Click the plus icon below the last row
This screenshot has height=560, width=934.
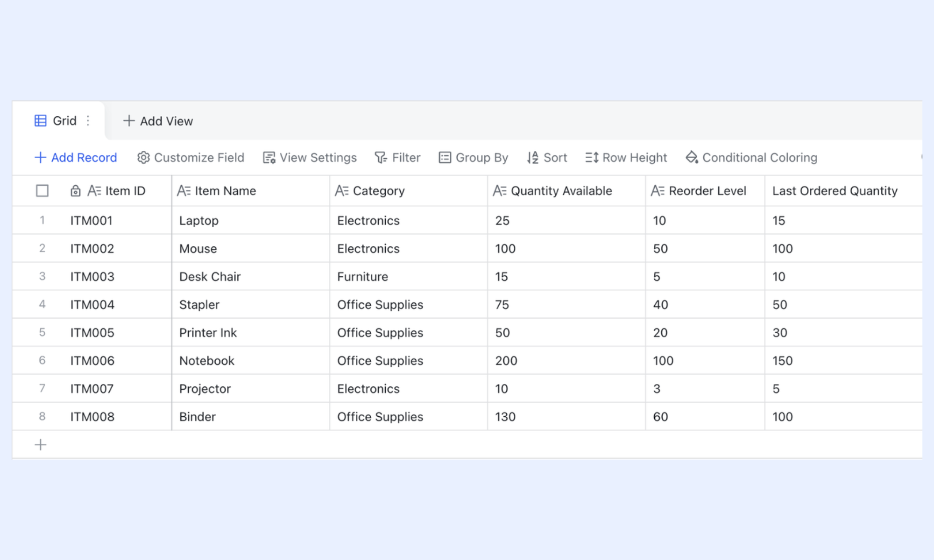tap(41, 445)
